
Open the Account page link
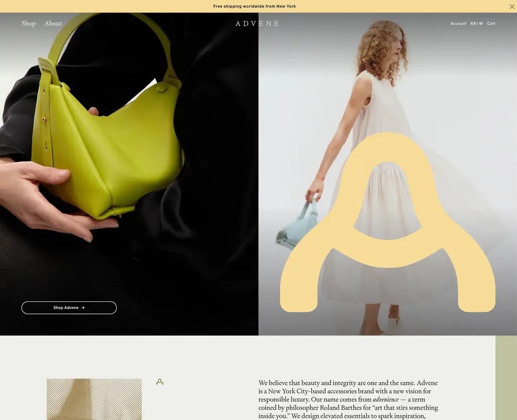pos(458,23)
